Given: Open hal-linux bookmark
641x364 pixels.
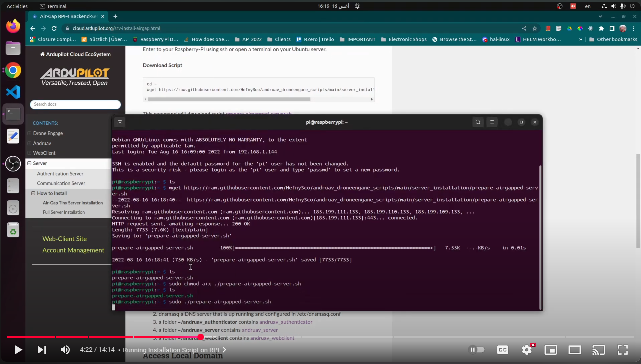Looking at the screenshot, I should [497, 39].
